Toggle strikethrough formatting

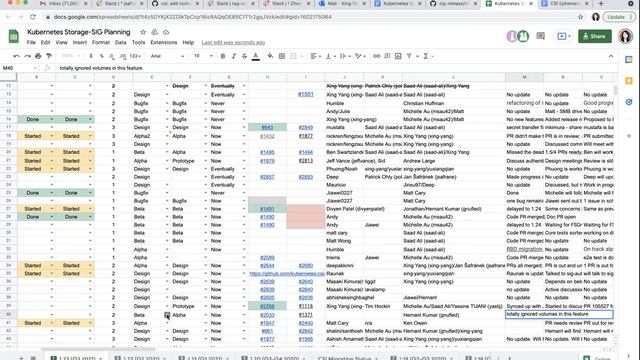[x=244, y=56]
